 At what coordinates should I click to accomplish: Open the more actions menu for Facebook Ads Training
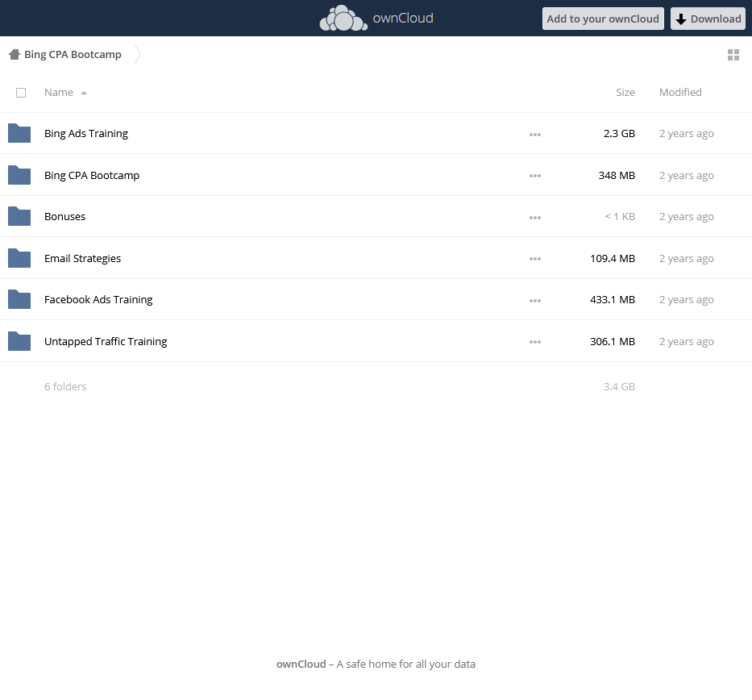[535, 300]
